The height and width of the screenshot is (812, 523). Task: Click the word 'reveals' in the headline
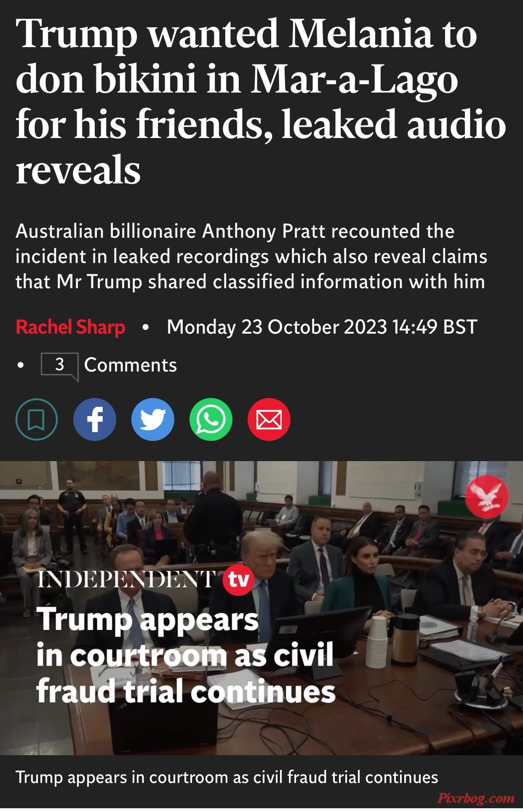click(78, 169)
